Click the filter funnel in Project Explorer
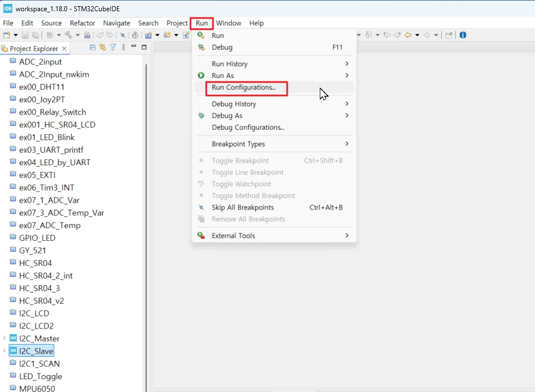 113,47
